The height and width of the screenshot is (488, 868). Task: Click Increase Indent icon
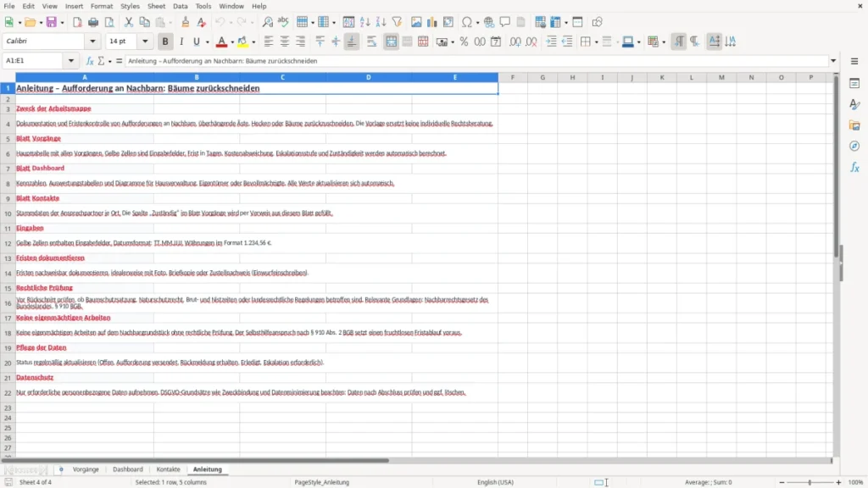click(551, 42)
